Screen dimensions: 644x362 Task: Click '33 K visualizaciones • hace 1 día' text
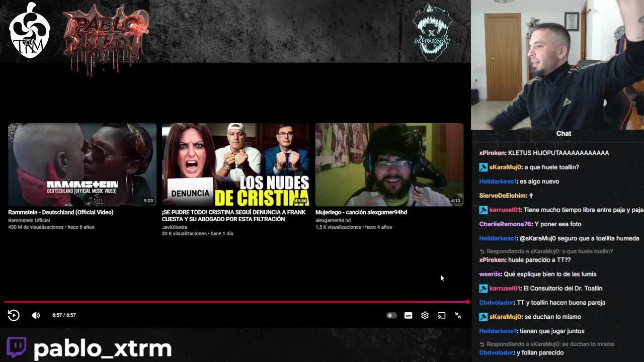click(x=197, y=234)
